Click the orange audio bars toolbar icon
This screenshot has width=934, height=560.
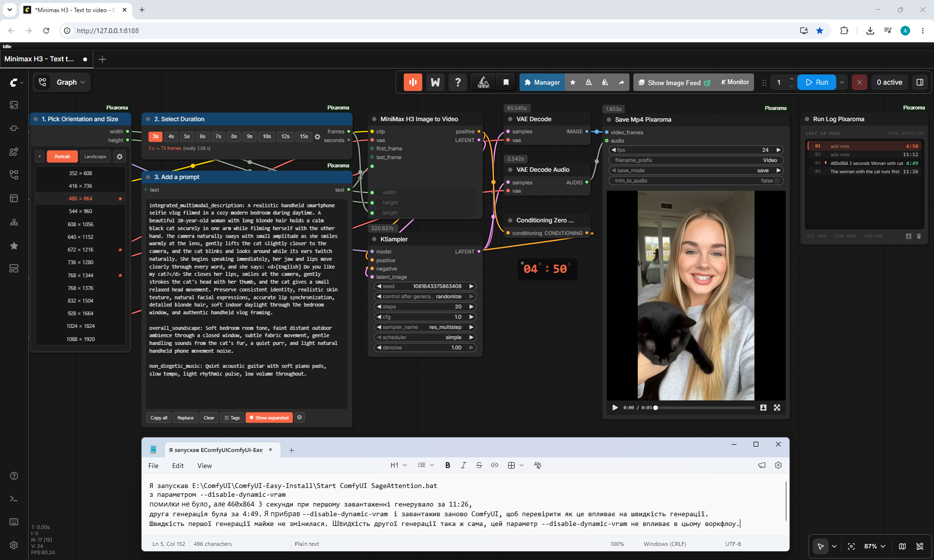click(x=413, y=82)
